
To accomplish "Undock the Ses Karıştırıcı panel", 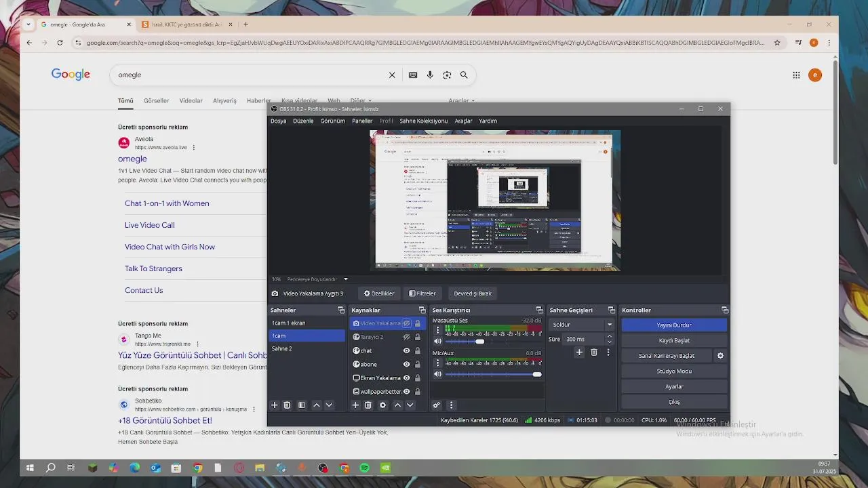I will [x=539, y=310].
